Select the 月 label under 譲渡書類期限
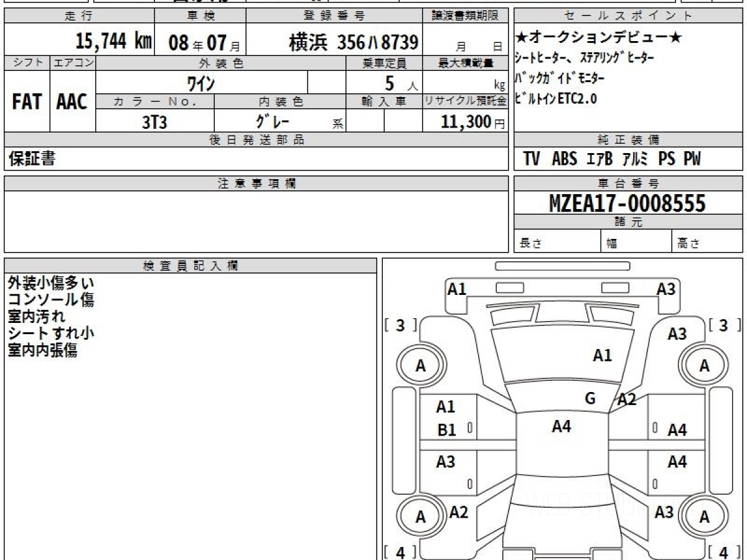The width and height of the screenshot is (747, 560). pyautogui.click(x=461, y=47)
